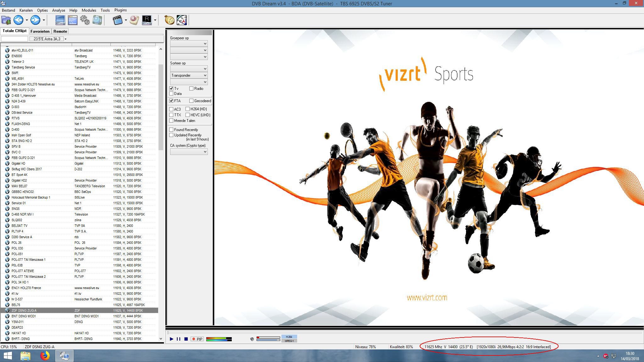
Task: Enable the Gecodeerd checkbox
Action: point(191,101)
